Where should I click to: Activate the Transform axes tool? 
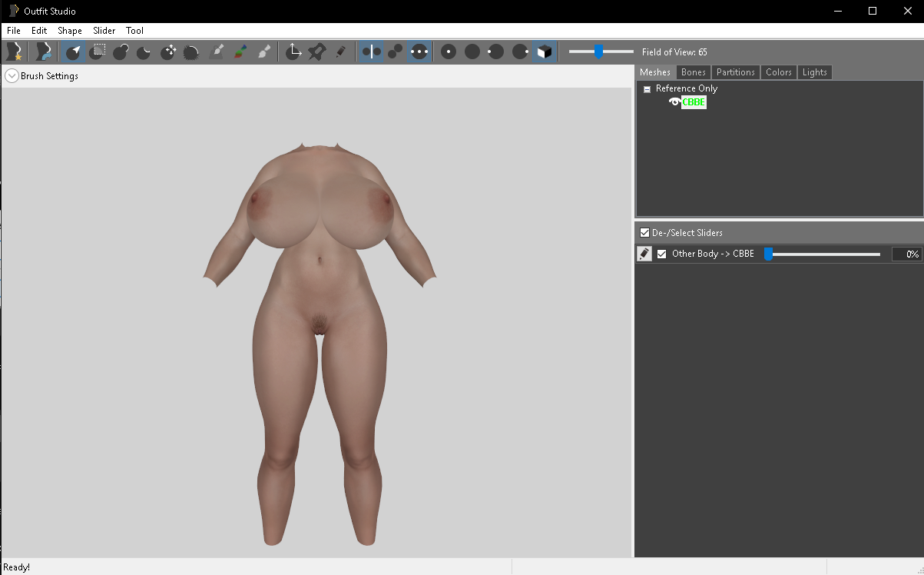[293, 52]
